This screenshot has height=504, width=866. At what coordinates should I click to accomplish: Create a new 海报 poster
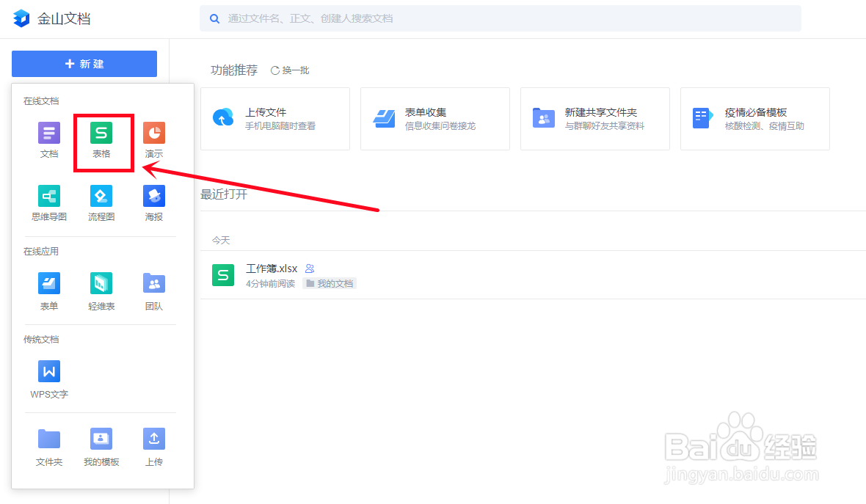153,203
